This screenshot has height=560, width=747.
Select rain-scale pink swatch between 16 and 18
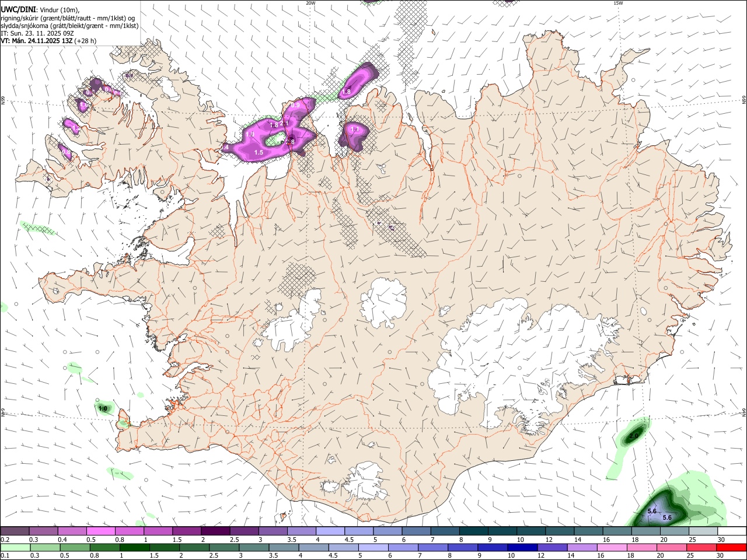pos(612,548)
